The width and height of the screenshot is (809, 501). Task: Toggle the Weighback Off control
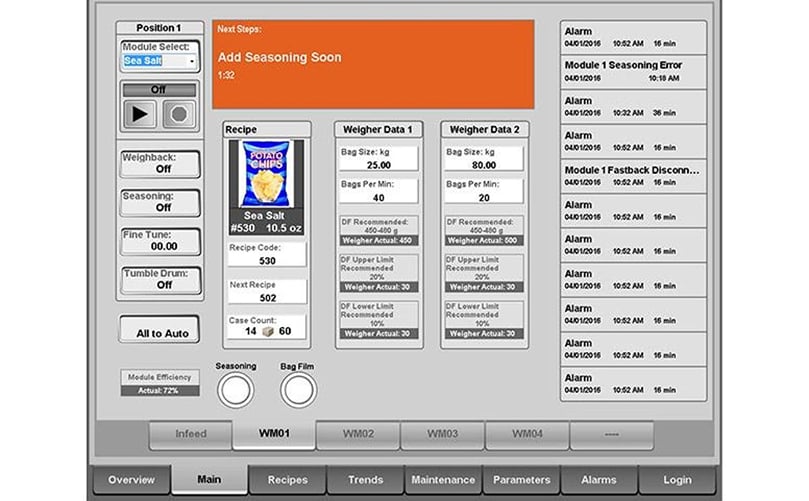(160, 164)
